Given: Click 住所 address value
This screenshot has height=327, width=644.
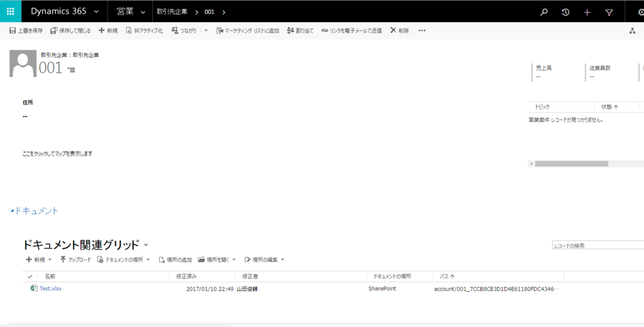Looking at the screenshot, I should point(25,117).
